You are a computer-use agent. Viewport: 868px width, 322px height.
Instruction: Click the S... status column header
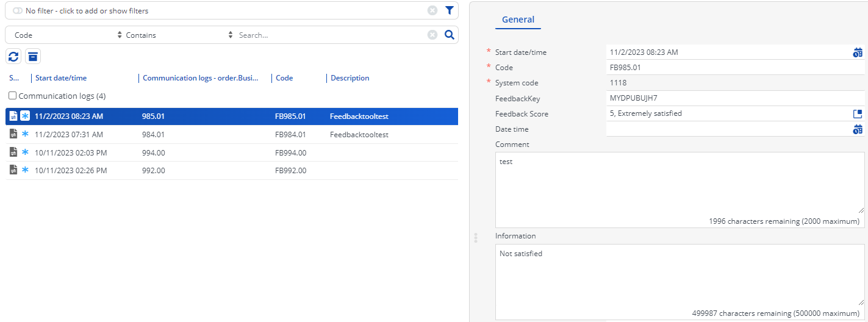(x=15, y=78)
